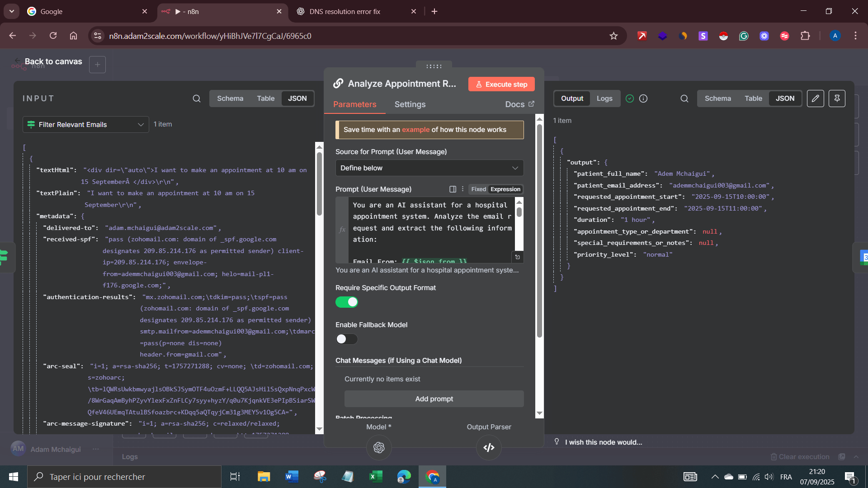Select JSON view in INPUT panel
Screen dimensions: 868x488
coord(297,99)
